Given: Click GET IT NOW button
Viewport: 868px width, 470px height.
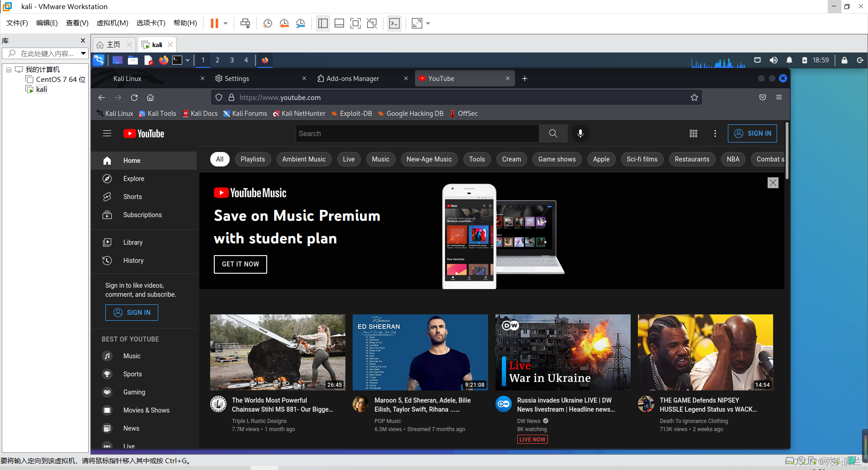Looking at the screenshot, I should [x=241, y=264].
